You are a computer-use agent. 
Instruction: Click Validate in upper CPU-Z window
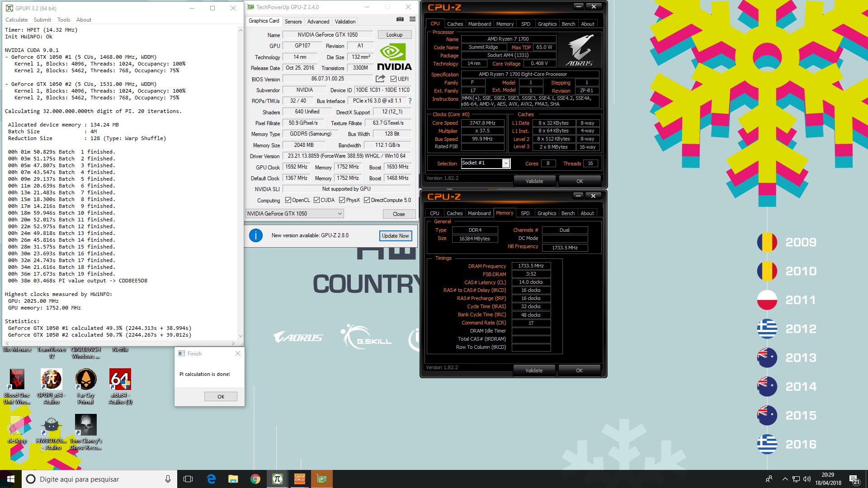[534, 181]
